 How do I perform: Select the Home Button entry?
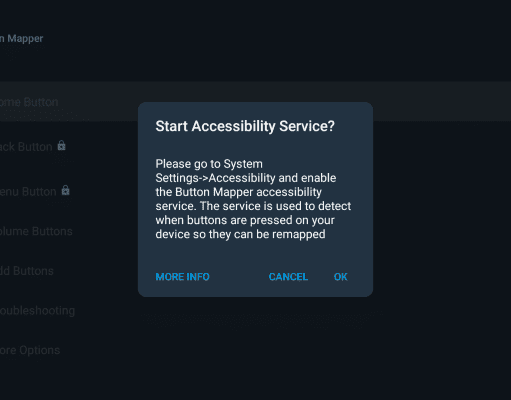29,102
